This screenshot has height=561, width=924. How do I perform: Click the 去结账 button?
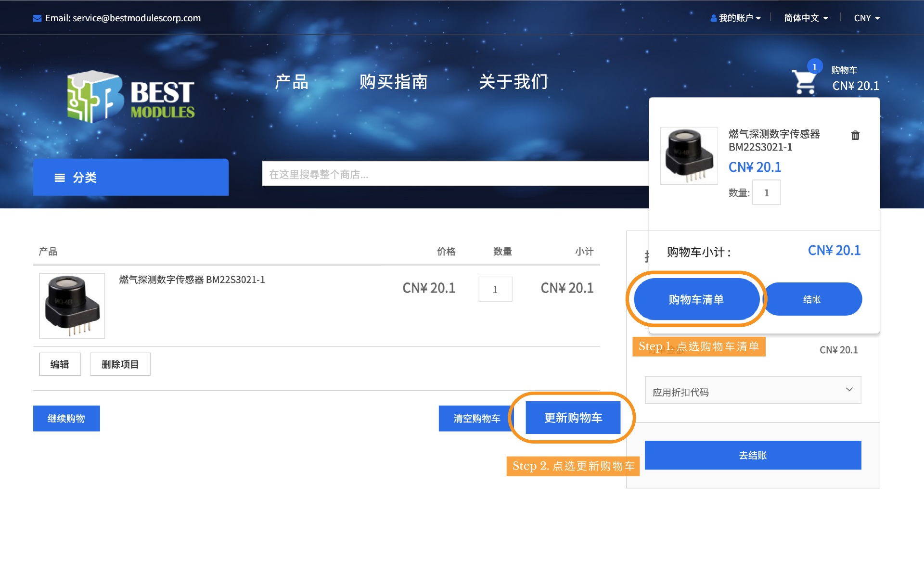(x=753, y=455)
